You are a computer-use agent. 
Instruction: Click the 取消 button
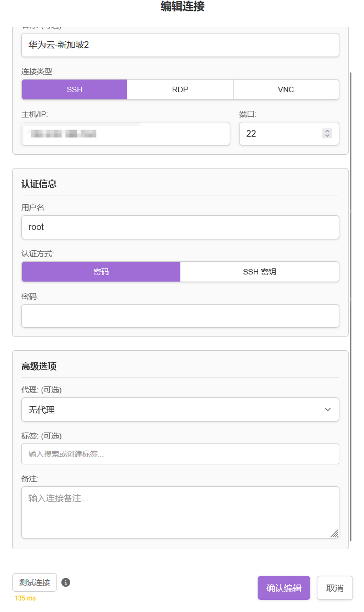point(335,588)
